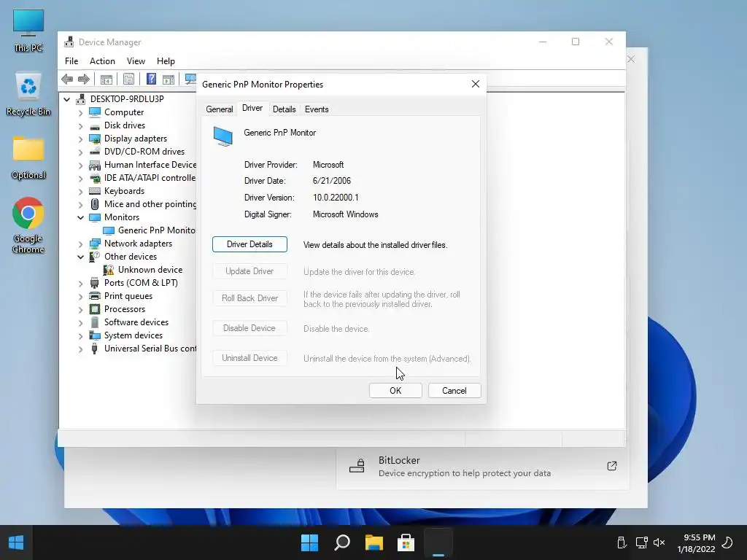The image size is (747, 560).
Task: Click the Human Interface Devices icon
Action: [x=95, y=165]
